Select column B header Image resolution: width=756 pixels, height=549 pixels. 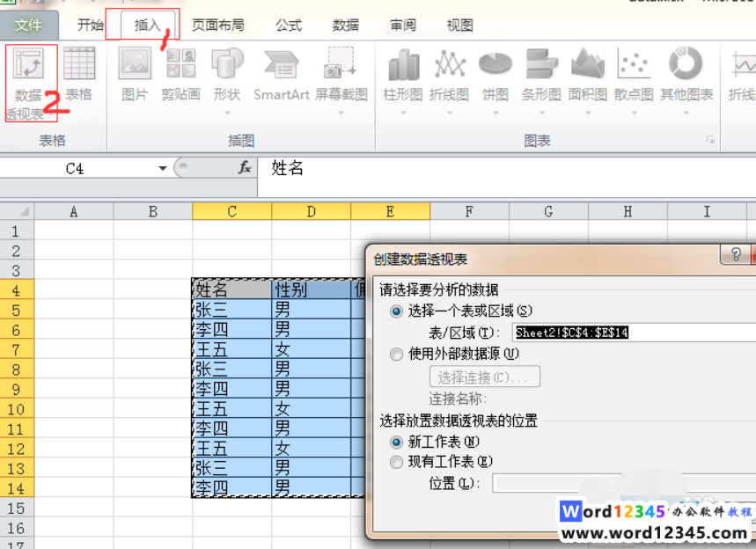[x=153, y=212]
